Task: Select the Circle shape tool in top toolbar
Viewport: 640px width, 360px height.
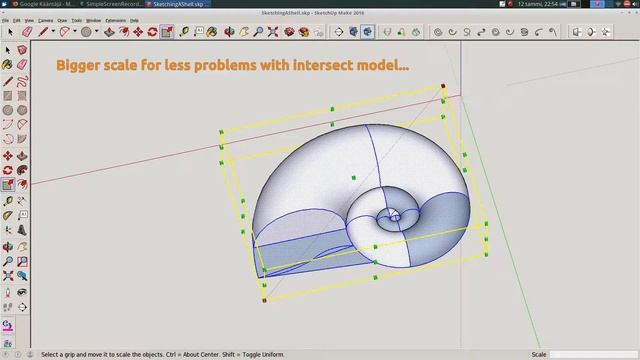Action: [x=86, y=31]
